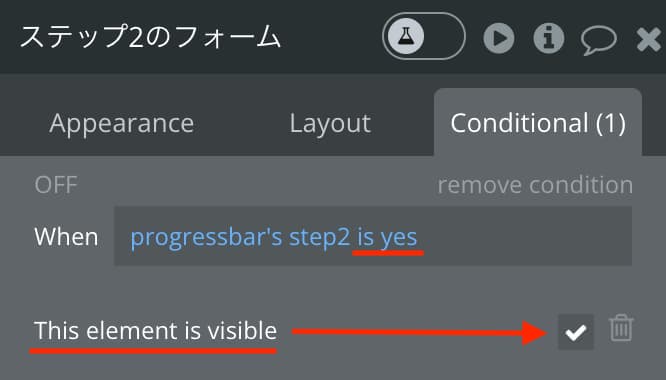Click empty area of When expression field
This screenshot has width=666, height=380.
525,236
